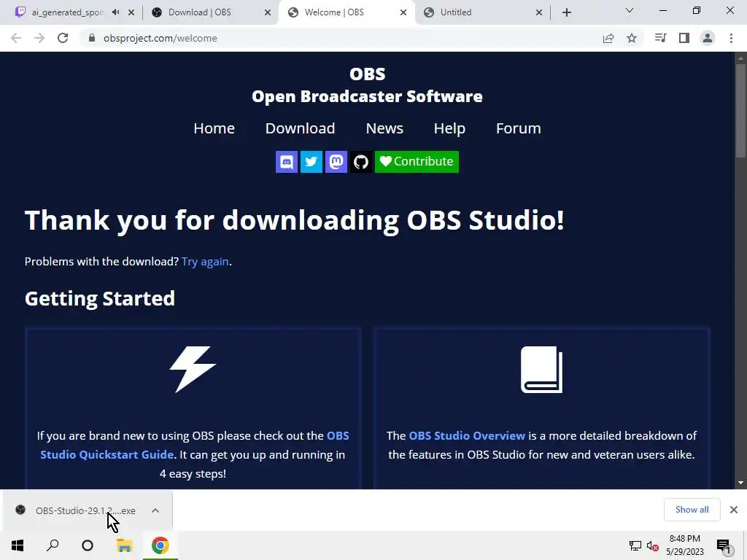Open News in site navigation
Image resolution: width=747 pixels, height=560 pixels.
(384, 128)
